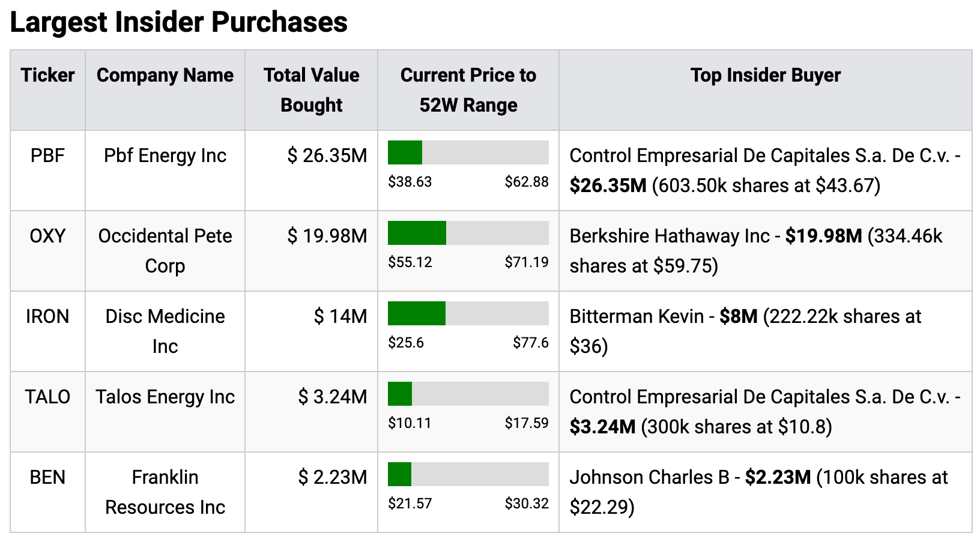Image resolution: width=980 pixels, height=539 pixels.
Task: Select Occidental Pete Corp company name
Action: pos(165,251)
